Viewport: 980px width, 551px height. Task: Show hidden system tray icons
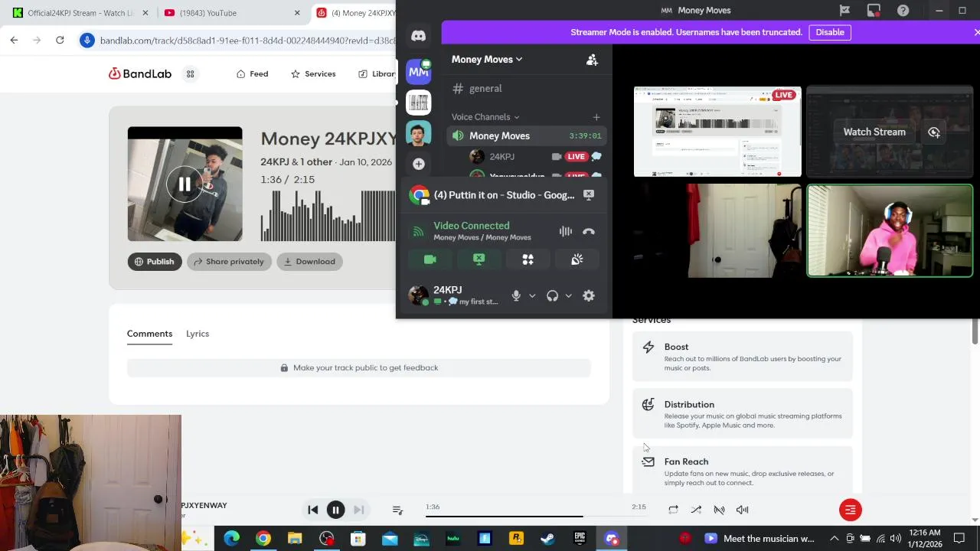pyautogui.click(x=834, y=539)
